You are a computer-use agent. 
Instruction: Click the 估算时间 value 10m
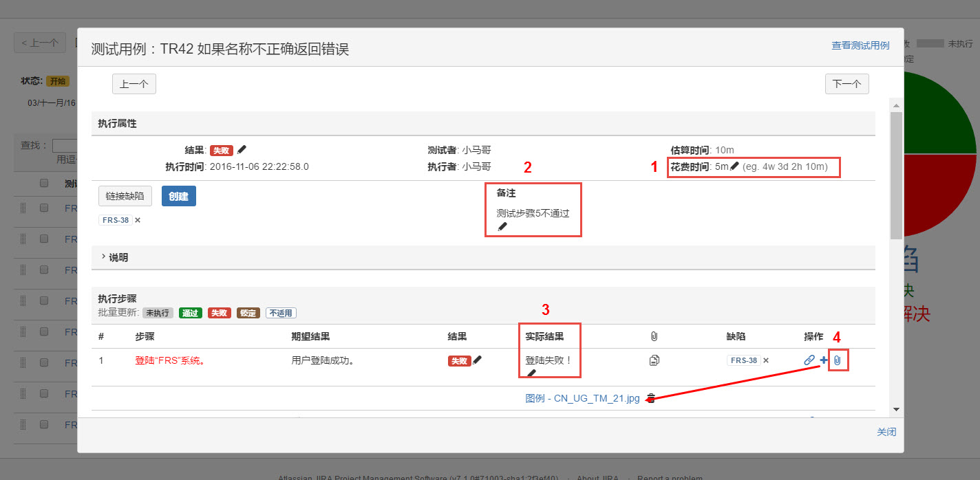pyautogui.click(x=724, y=150)
